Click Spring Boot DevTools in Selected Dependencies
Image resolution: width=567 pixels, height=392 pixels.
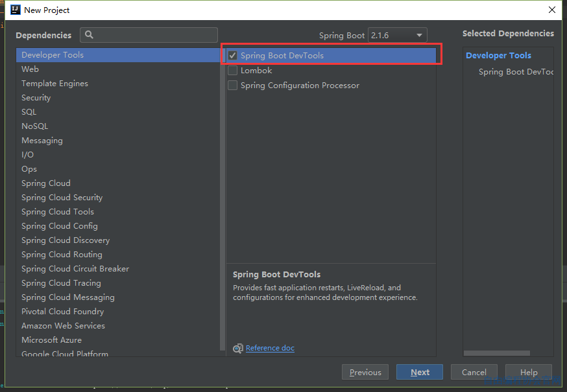[516, 72]
